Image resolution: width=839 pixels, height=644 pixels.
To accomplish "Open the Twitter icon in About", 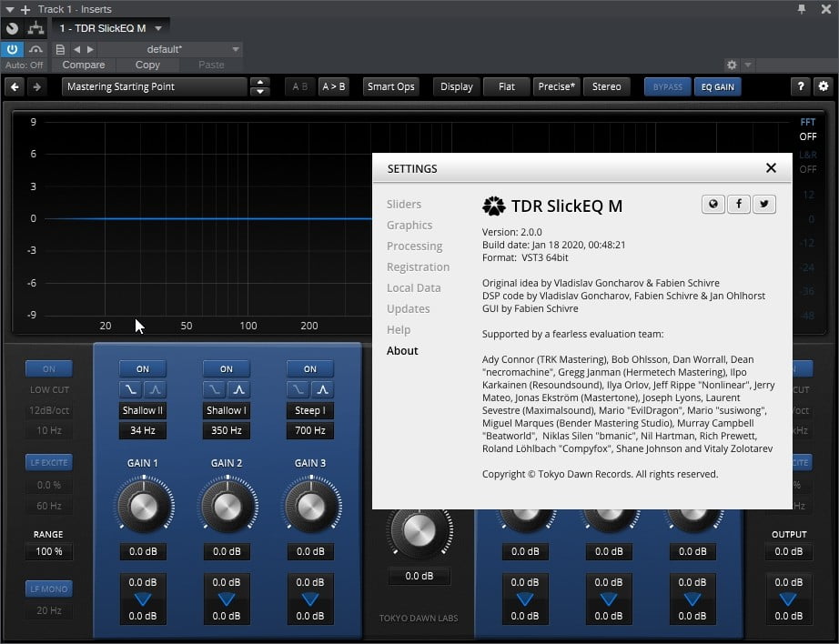I will coord(764,204).
